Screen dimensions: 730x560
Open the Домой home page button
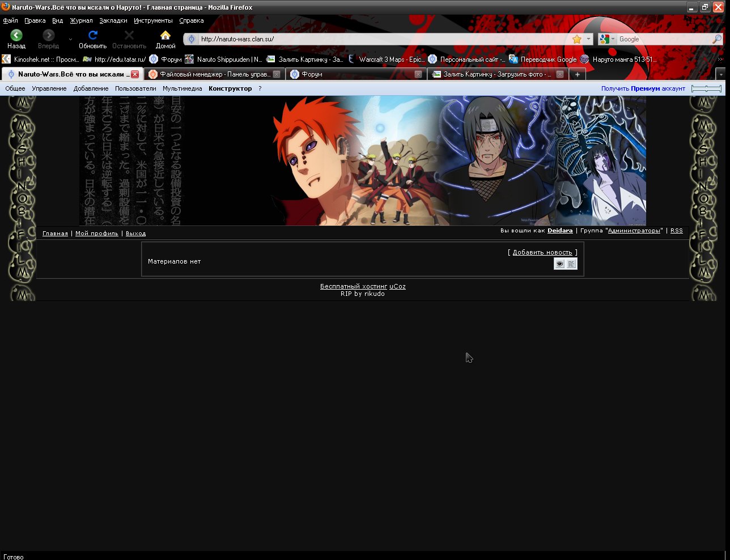[165, 39]
